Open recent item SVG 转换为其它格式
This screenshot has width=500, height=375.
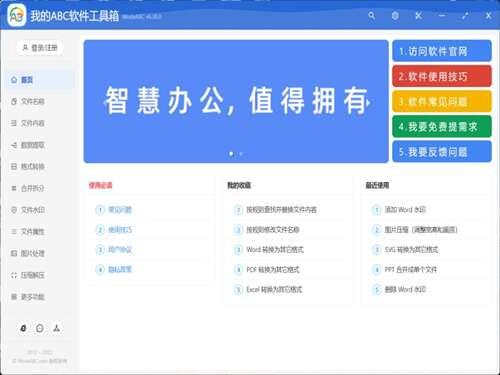[x=411, y=249]
